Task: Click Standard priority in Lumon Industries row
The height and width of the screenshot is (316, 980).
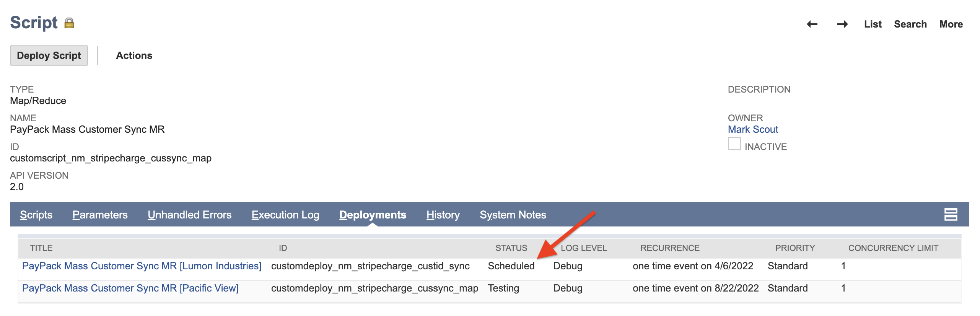Action: [788, 266]
